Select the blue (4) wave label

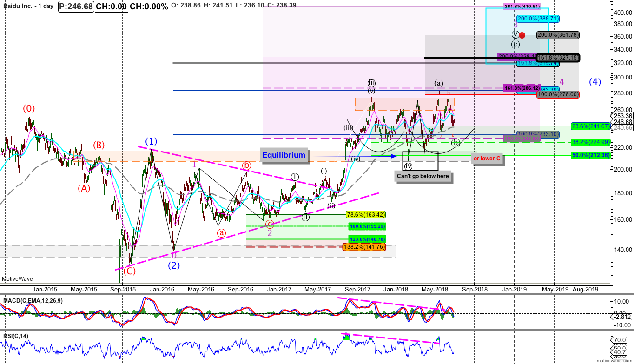click(x=595, y=82)
